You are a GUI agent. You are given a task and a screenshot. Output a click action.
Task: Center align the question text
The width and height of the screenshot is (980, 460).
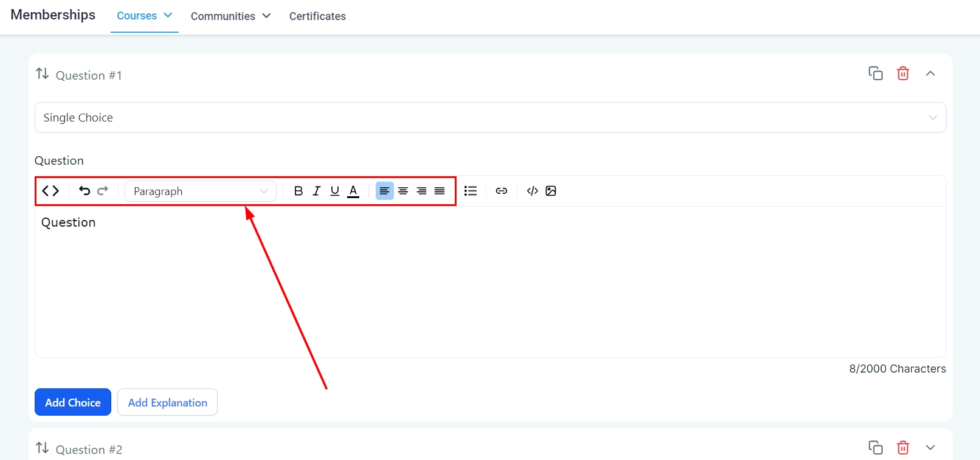403,191
